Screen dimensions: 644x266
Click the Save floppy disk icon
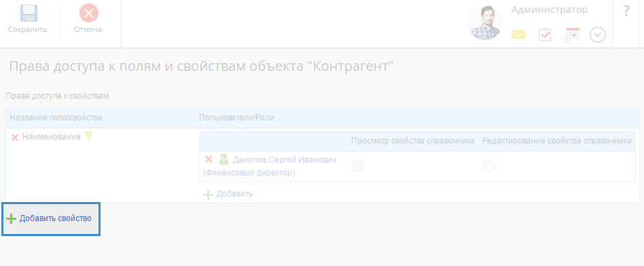coord(29,14)
